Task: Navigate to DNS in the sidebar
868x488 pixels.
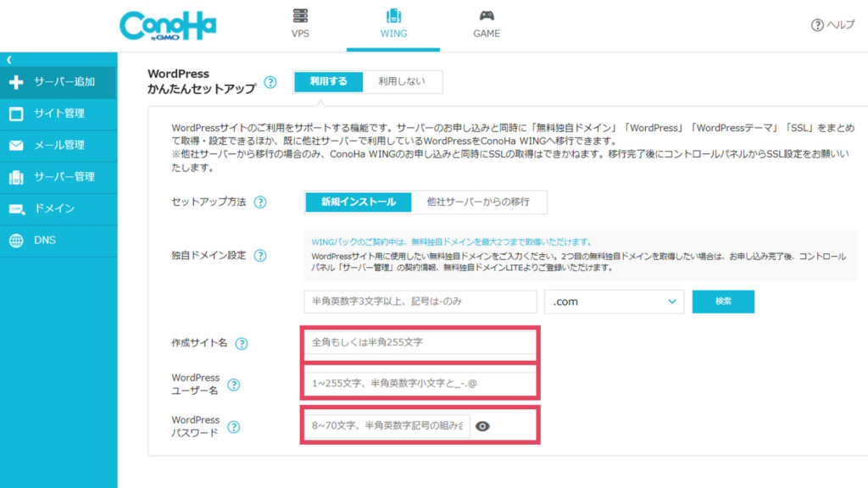Action: 58,241
